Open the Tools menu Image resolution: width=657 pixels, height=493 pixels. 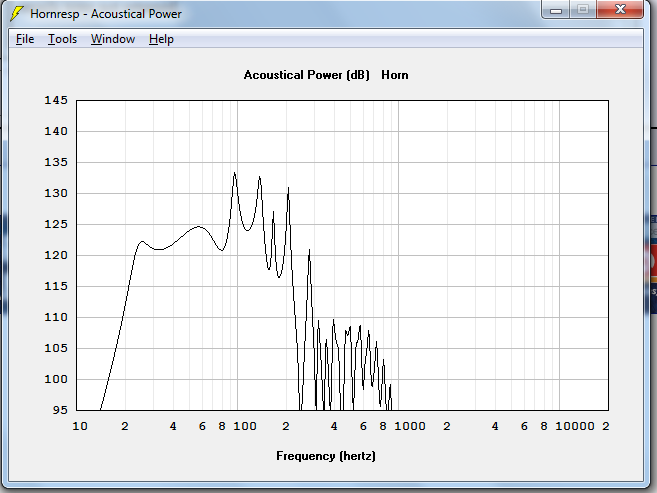(62, 39)
